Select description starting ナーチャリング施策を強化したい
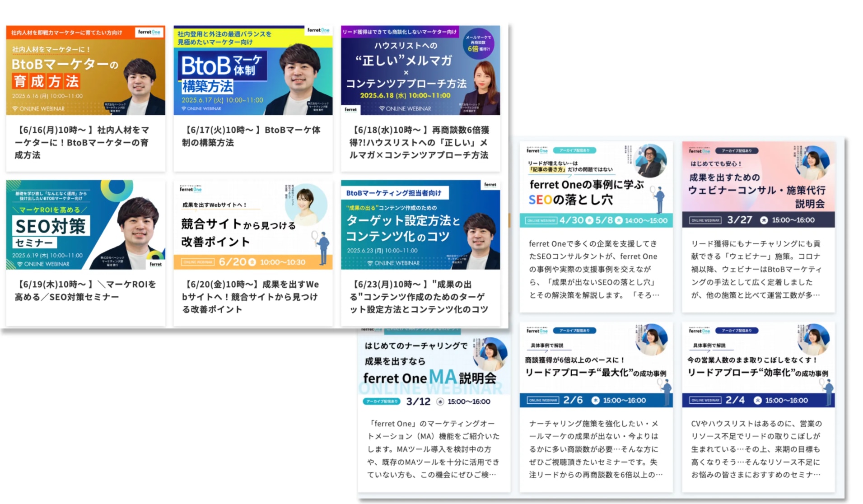 click(596, 449)
